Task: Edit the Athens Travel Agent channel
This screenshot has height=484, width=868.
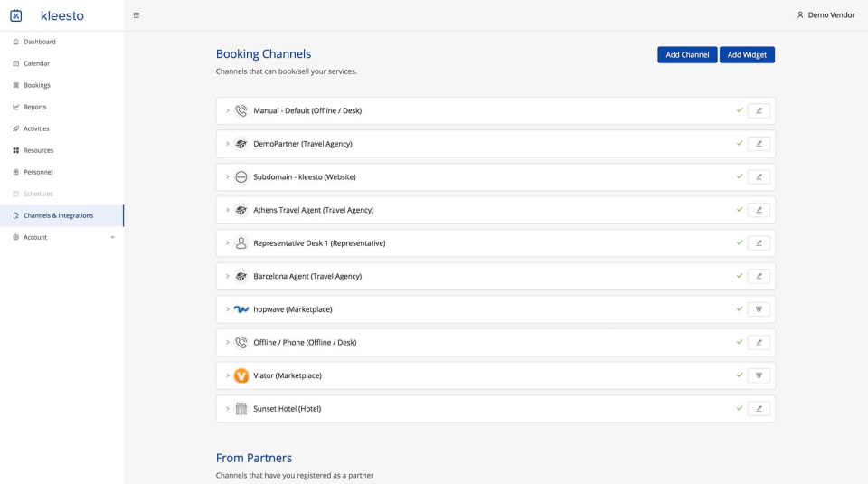Action: click(759, 210)
